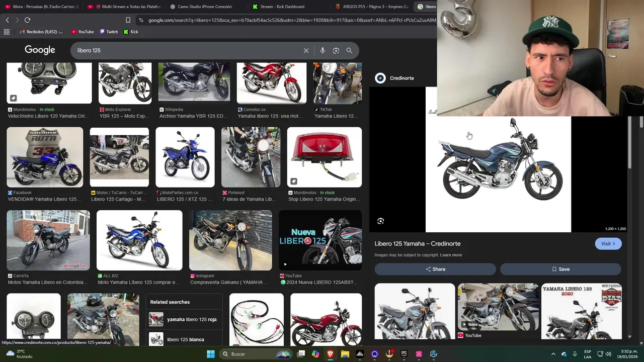Open Moto Explorer YBR 125 image

tap(125, 83)
